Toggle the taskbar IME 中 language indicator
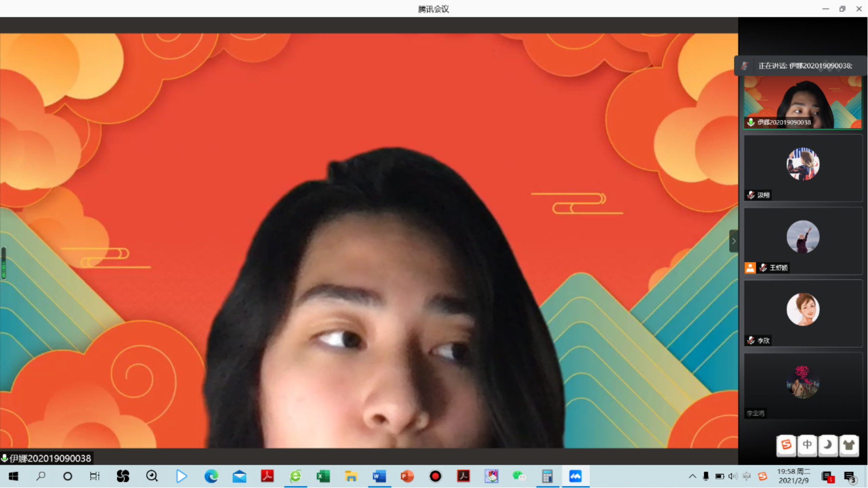The image size is (868, 488). [x=747, y=476]
